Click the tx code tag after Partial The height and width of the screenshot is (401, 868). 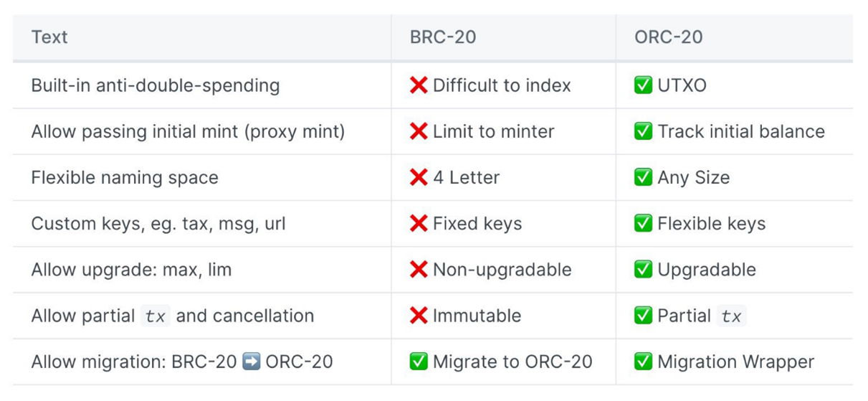point(731,316)
